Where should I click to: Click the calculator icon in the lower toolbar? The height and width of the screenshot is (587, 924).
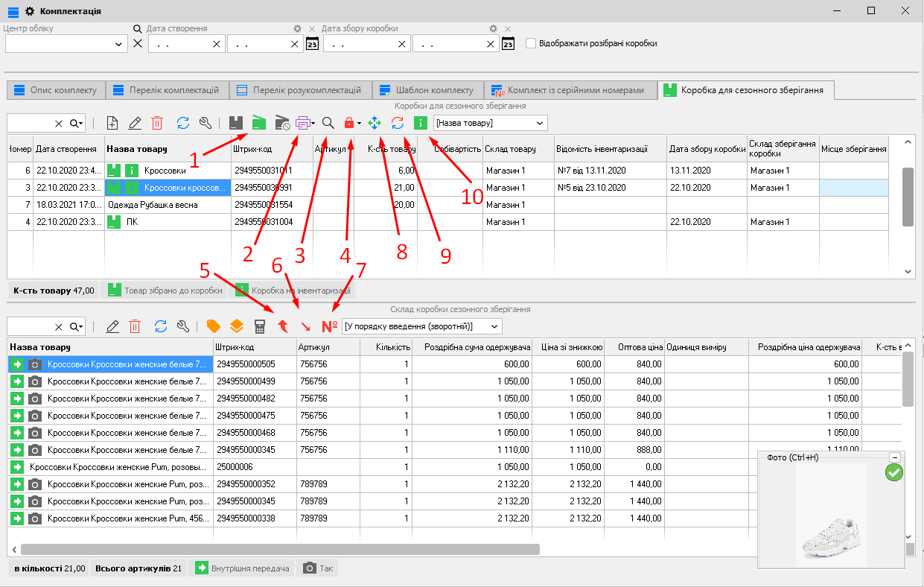260,326
